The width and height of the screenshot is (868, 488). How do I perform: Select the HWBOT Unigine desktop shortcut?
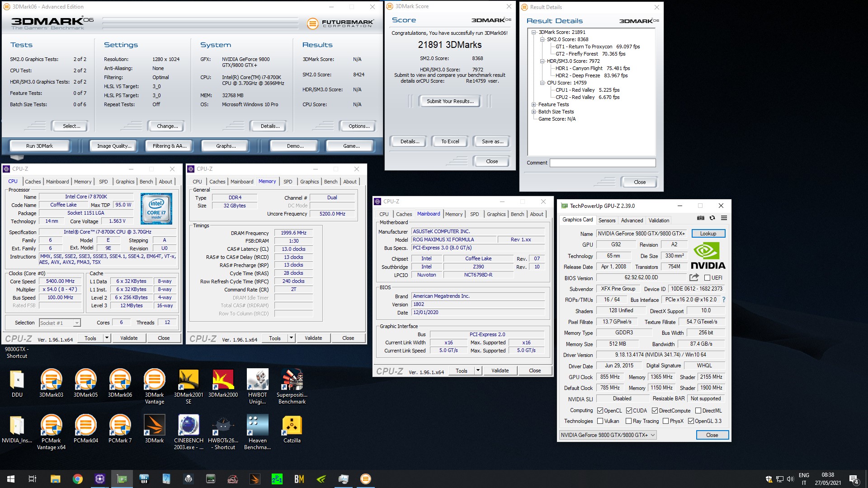click(258, 386)
